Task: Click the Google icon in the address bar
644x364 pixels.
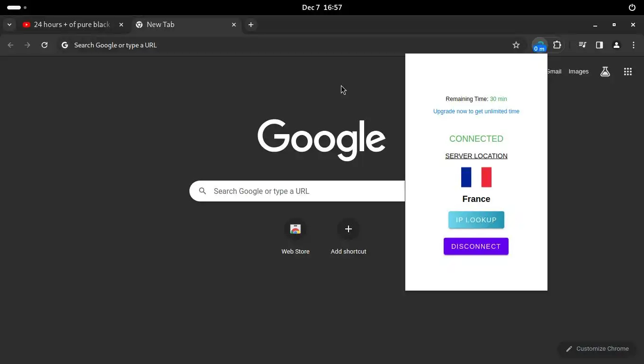Action: [x=65, y=45]
